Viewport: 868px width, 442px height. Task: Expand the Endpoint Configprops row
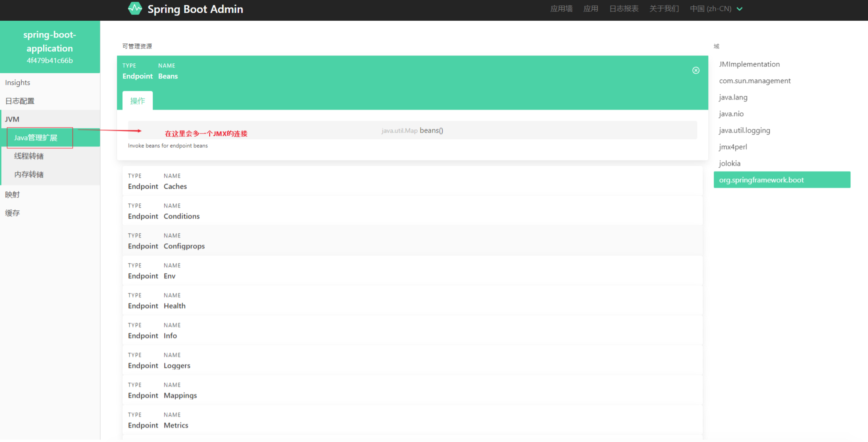pyautogui.click(x=412, y=241)
